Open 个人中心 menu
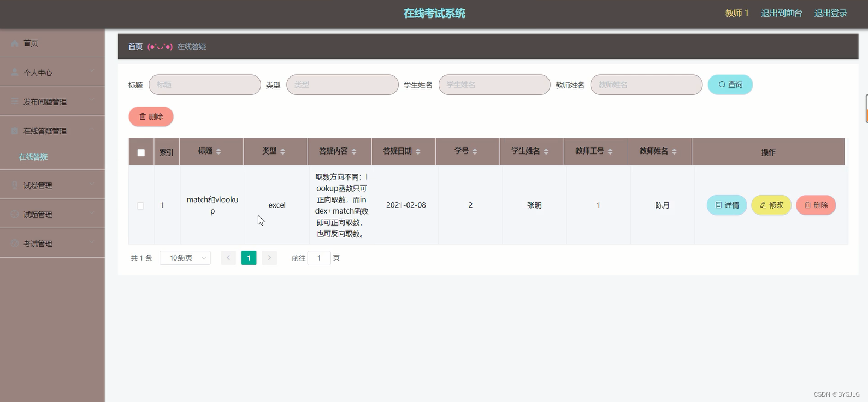 point(52,72)
